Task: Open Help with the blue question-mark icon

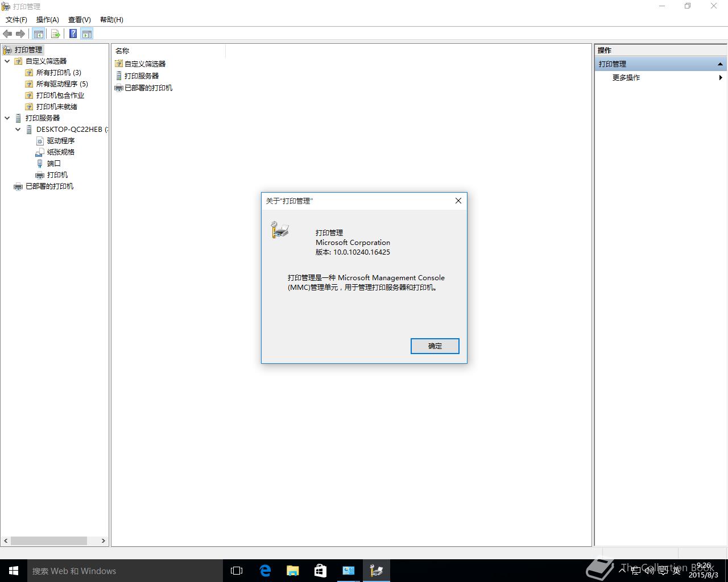Action: 73,34
